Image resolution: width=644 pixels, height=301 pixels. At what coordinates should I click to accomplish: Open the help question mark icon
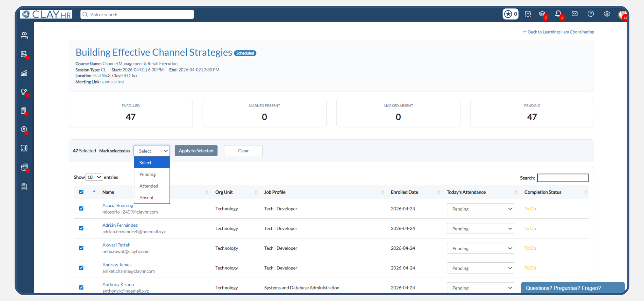[x=591, y=14]
